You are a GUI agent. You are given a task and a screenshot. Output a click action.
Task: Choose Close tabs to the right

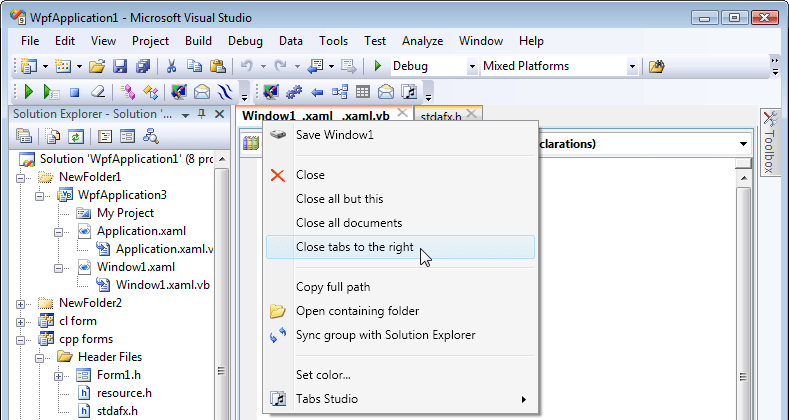pyautogui.click(x=400, y=247)
